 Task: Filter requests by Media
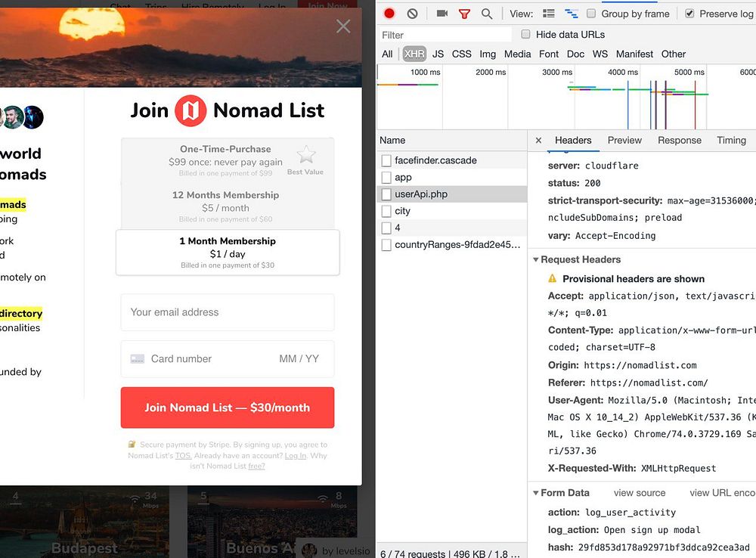(517, 54)
